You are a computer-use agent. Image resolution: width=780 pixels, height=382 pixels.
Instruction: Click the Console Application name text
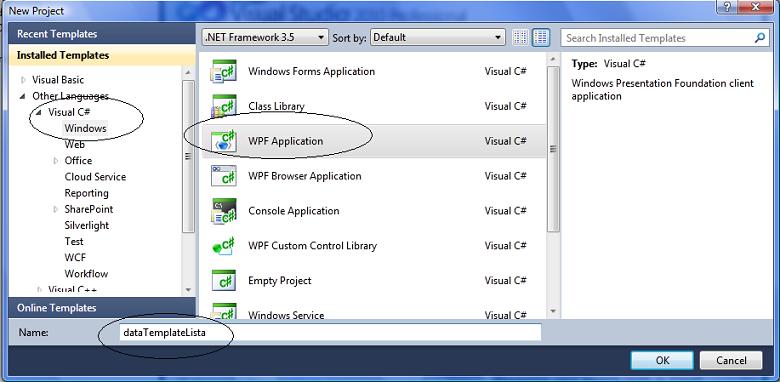(x=293, y=211)
